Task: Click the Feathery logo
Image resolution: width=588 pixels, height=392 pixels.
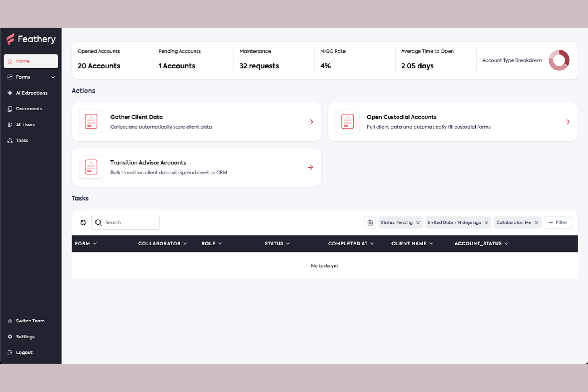Action: [x=31, y=39]
